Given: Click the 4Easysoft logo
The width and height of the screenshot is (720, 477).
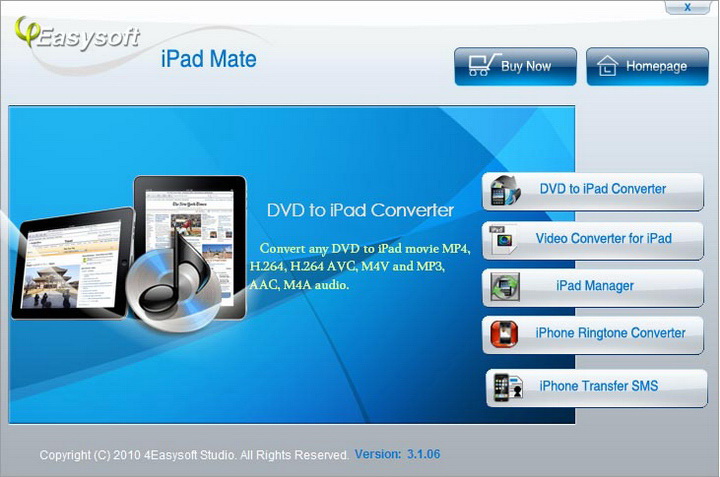Looking at the screenshot, I should coord(77,34).
